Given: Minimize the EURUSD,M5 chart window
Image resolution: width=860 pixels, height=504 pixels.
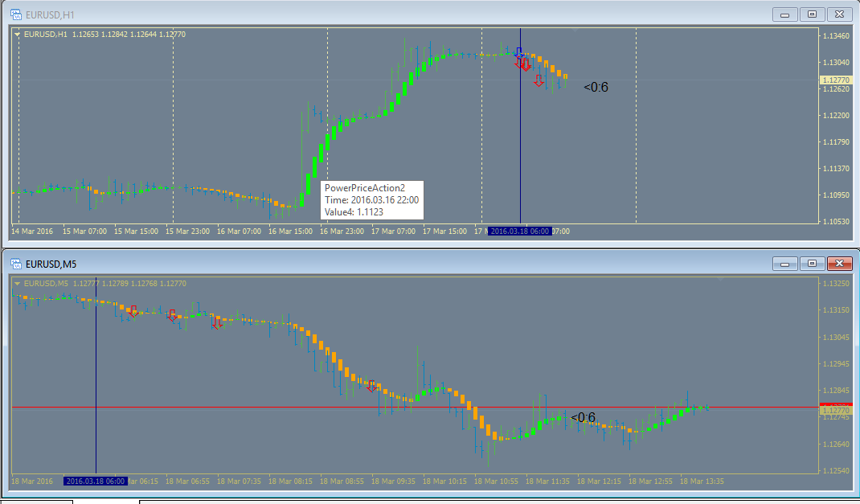Looking at the screenshot, I should (x=785, y=264).
